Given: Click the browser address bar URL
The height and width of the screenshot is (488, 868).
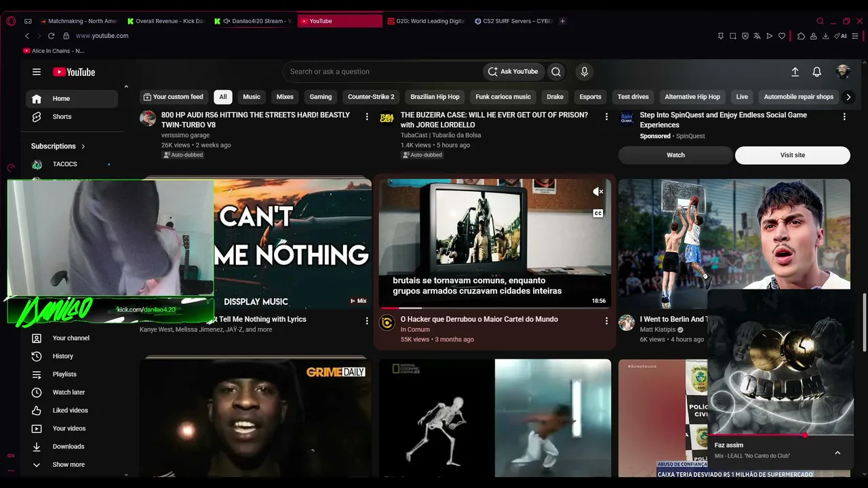Looking at the screenshot, I should (102, 36).
